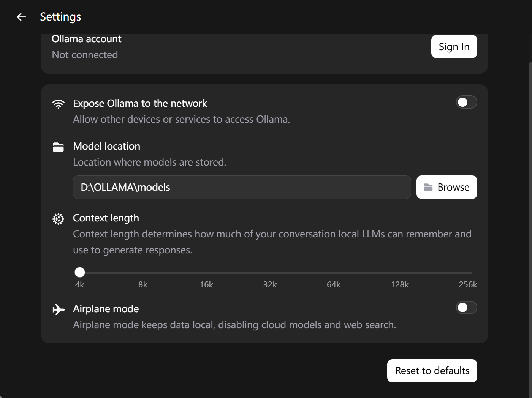The width and height of the screenshot is (532, 398).
Task: Click the Wi-Fi network exposure icon
Action: [x=58, y=104]
